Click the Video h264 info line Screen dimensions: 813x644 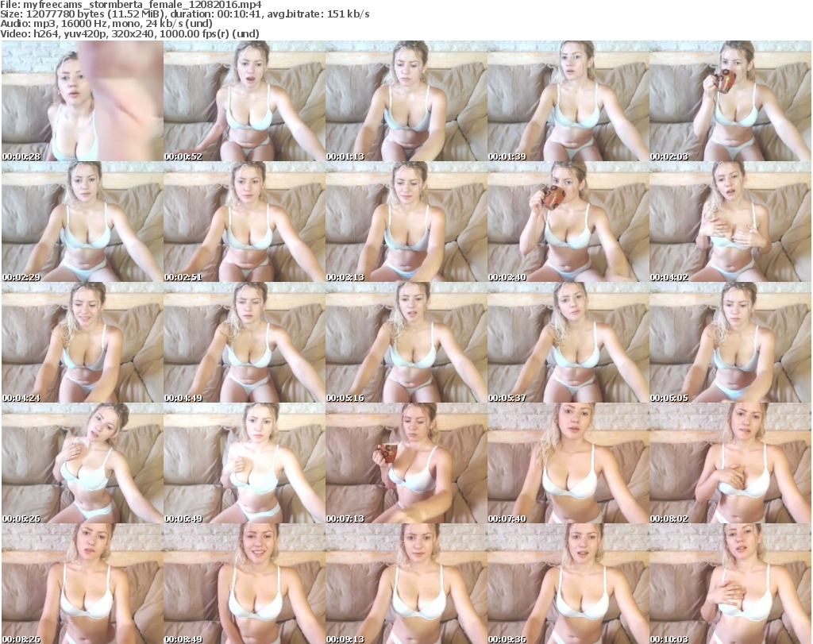pos(129,33)
